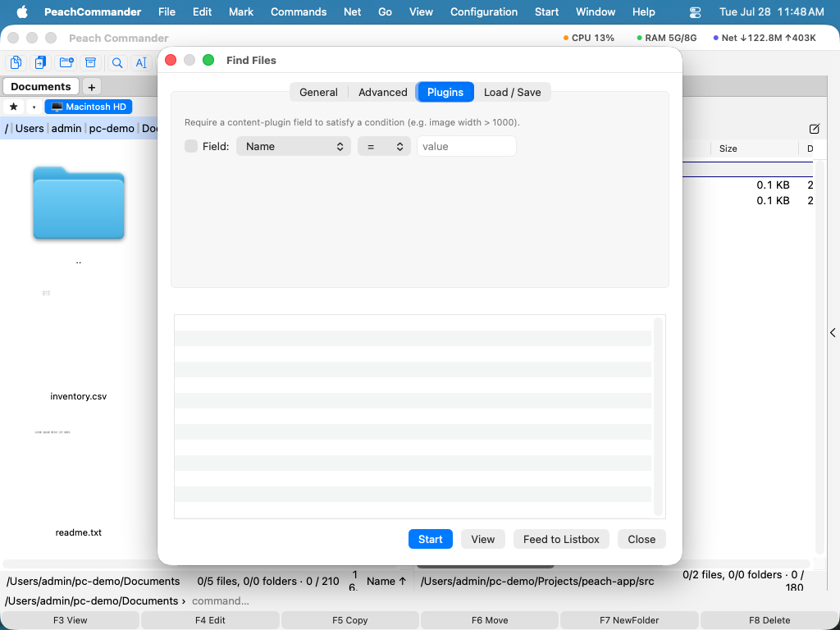The image size is (840, 630).
Task: Select the Plugins tab in Find Files
Action: tap(445, 92)
